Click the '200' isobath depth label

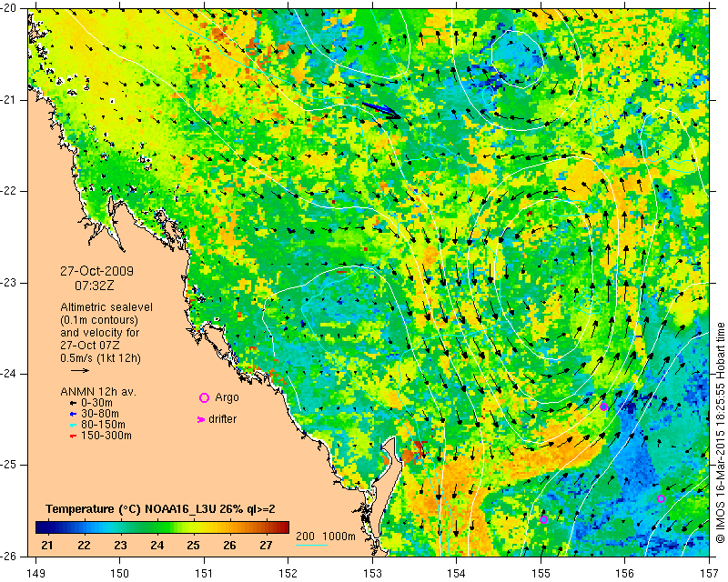pos(305,536)
